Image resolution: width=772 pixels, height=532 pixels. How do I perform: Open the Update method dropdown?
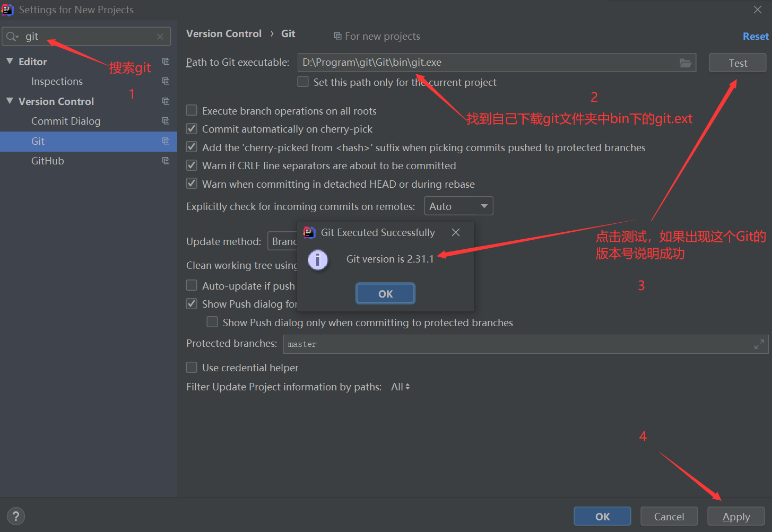point(283,241)
